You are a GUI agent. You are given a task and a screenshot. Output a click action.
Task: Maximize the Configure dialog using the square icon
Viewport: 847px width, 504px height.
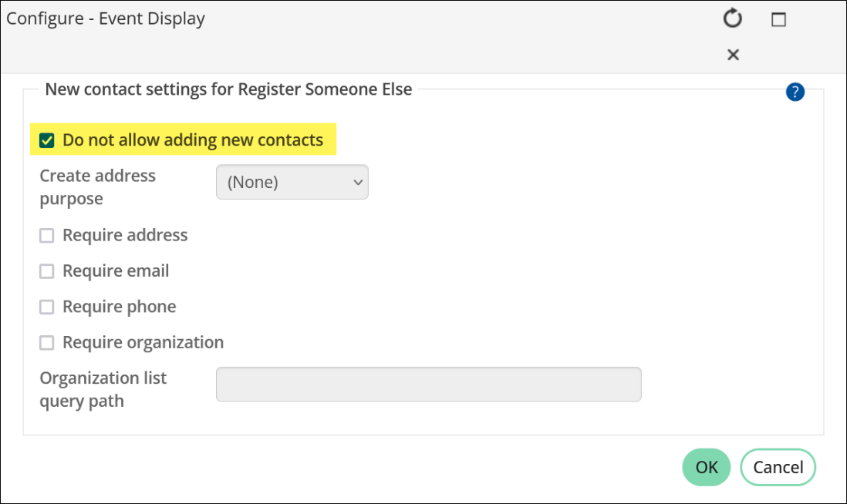(778, 19)
